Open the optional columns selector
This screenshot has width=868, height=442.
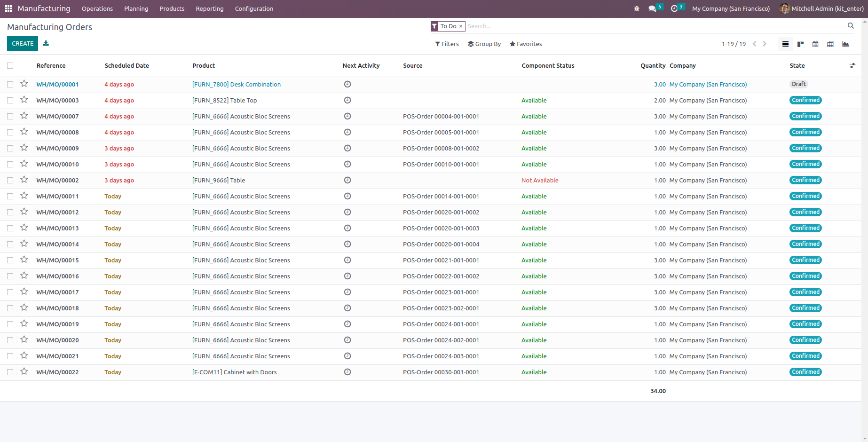(852, 65)
